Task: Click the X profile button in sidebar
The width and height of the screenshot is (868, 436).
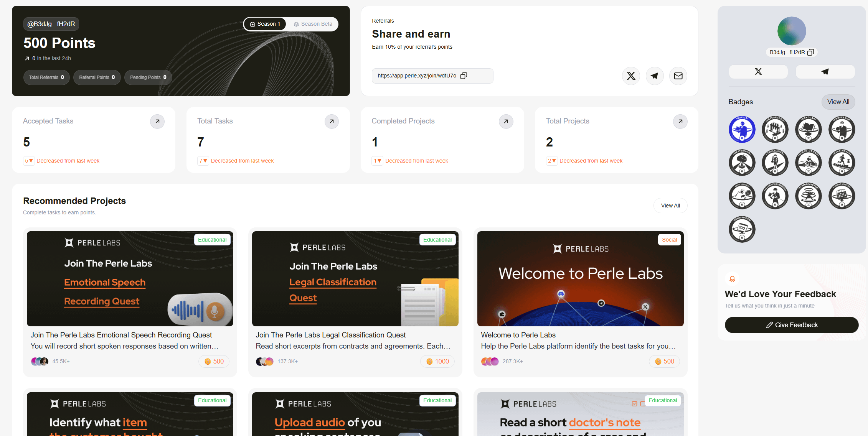Action: 758,72
